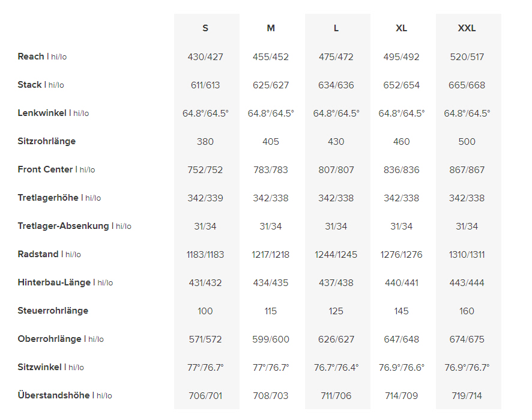The image size is (532, 420).
Task: Select the Überstandshöhe row label
Action: pos(54,395)
